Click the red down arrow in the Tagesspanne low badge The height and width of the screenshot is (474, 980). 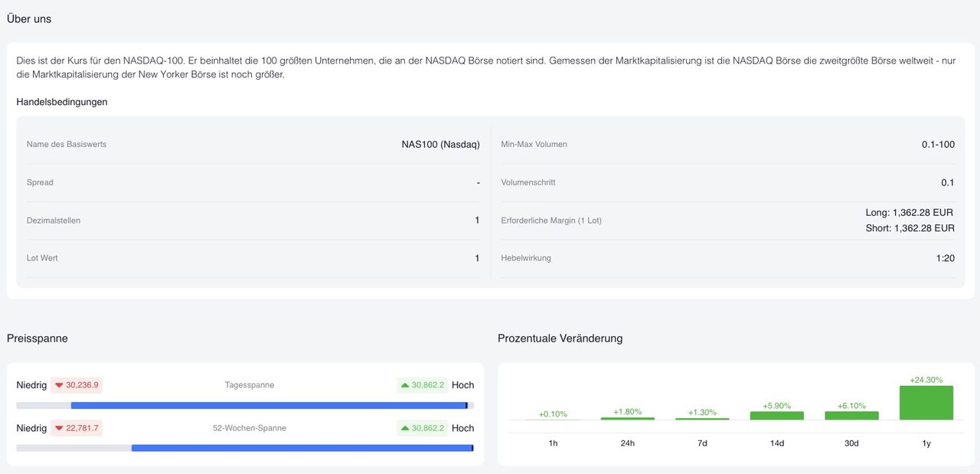[x=59, y=385]
